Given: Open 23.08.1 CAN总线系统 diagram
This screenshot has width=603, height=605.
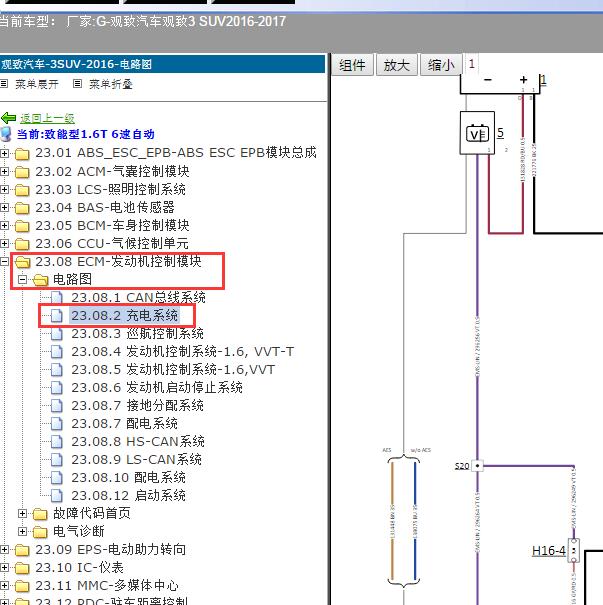Looking at the screenshot, I should pos(138,297).
